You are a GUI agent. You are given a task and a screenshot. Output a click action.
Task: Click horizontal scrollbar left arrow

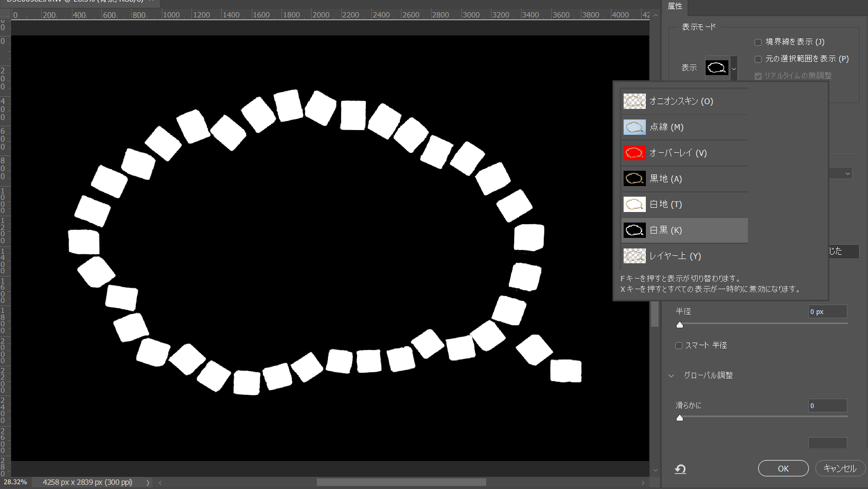(x=160, y=483)
